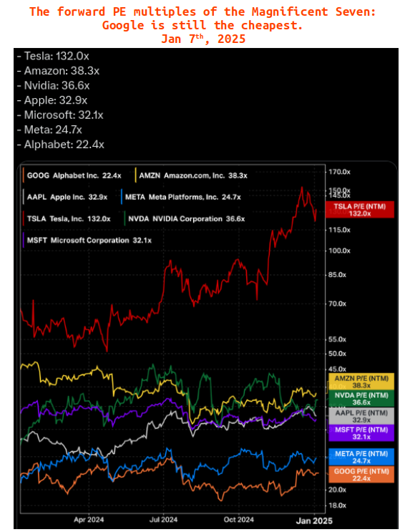Select the NVDA NVIDIA Corporation legend entry
The width and height of the screenshot is (405, 532).
point(186,219)
